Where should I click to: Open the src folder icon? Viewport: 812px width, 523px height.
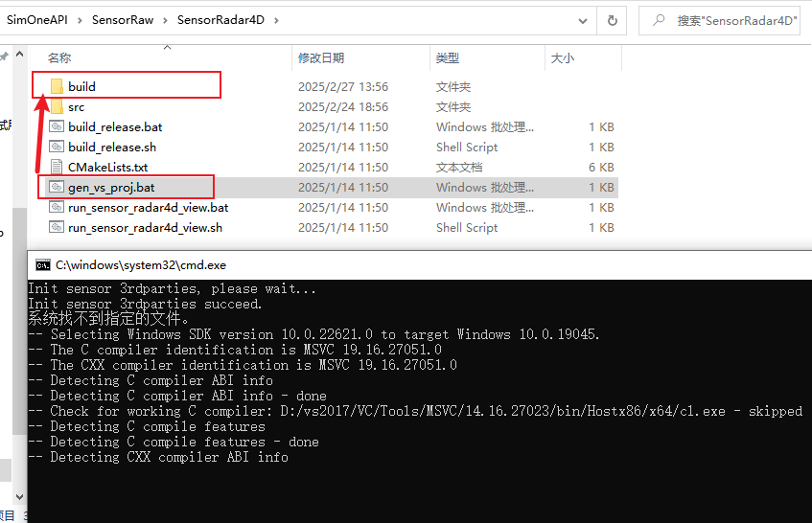57,107
